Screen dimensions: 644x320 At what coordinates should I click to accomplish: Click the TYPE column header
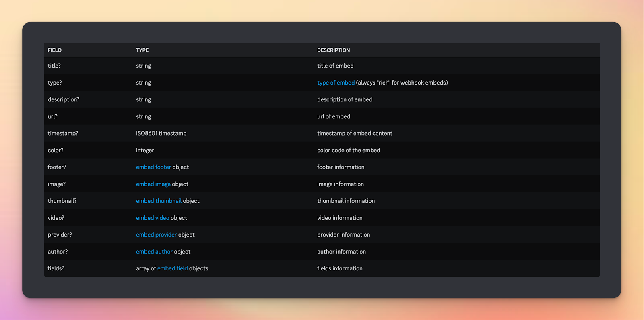(x=142, y=50)
